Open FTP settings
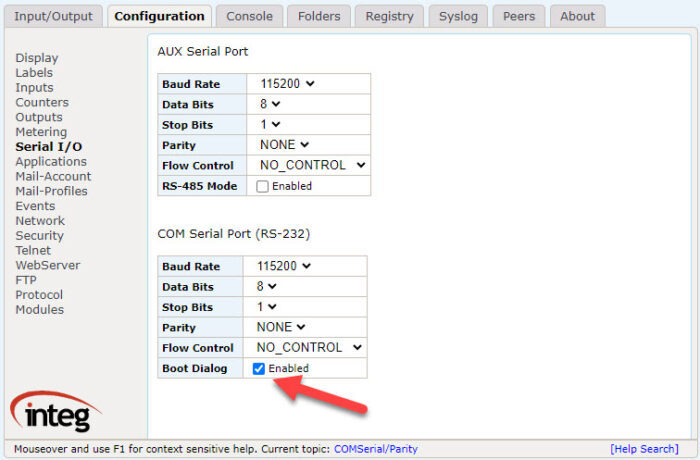700x460 pixels. (x=26, y=280)
